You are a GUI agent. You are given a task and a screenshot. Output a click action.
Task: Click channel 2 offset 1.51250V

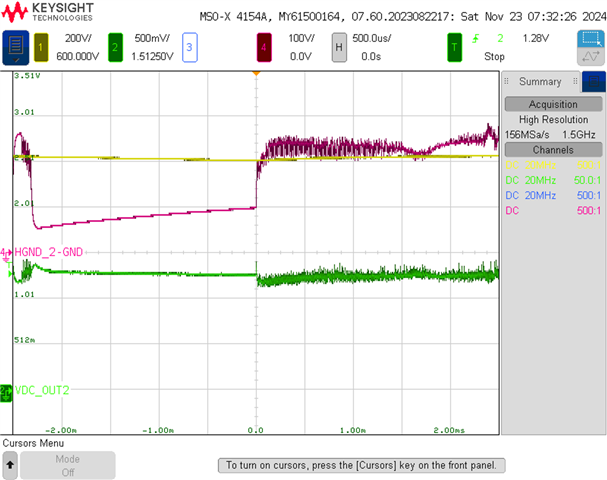click(152, 57)
